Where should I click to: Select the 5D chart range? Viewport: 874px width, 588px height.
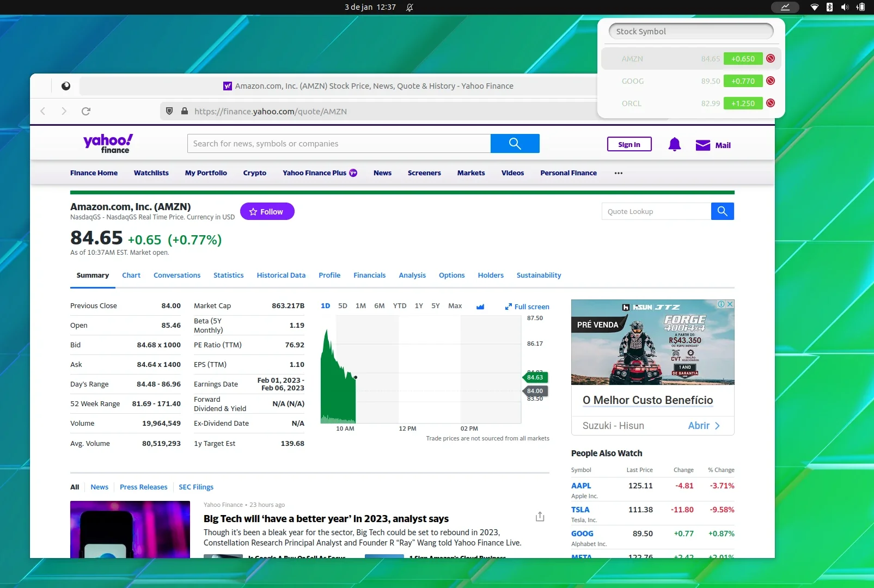343,306
